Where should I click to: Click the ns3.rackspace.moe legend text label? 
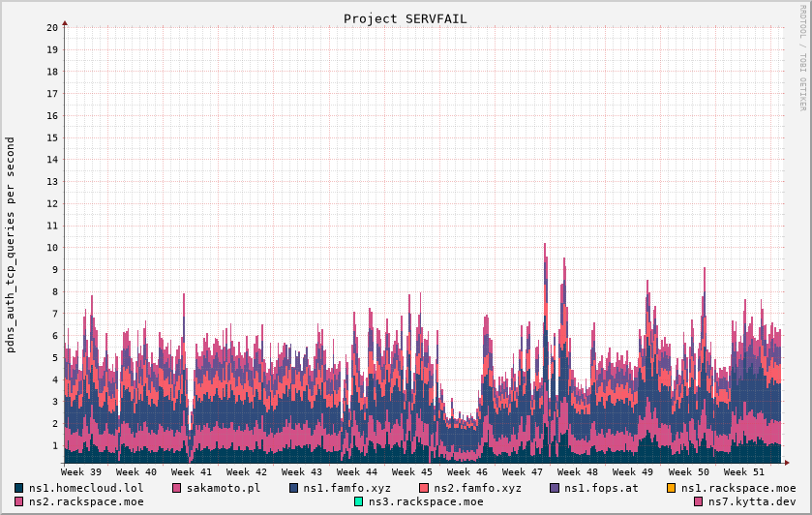tap(425, 501)
